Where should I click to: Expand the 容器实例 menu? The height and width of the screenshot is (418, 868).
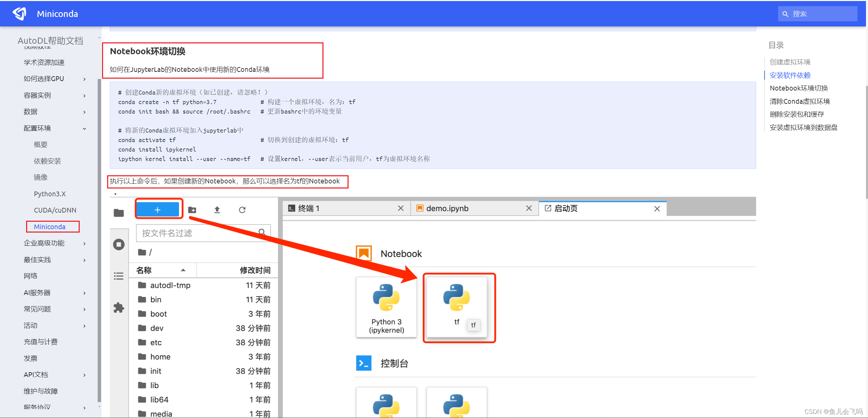pos(37,95)
